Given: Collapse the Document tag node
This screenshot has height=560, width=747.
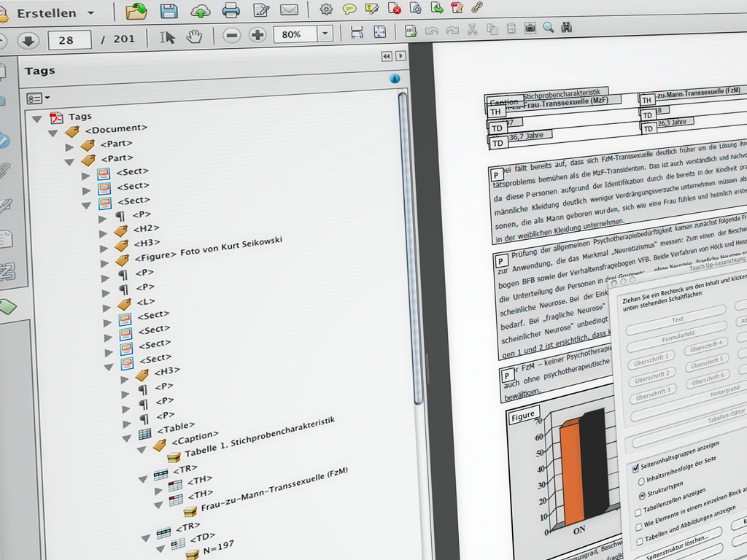Looking at the screenshot, I should [x=53, y=133].
